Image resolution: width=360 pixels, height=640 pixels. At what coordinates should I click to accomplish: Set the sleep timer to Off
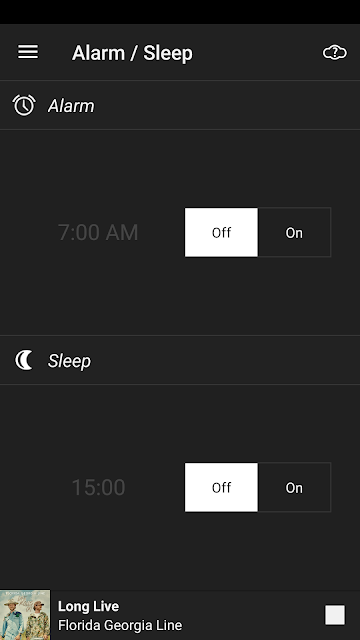click(x=221, y=487)
